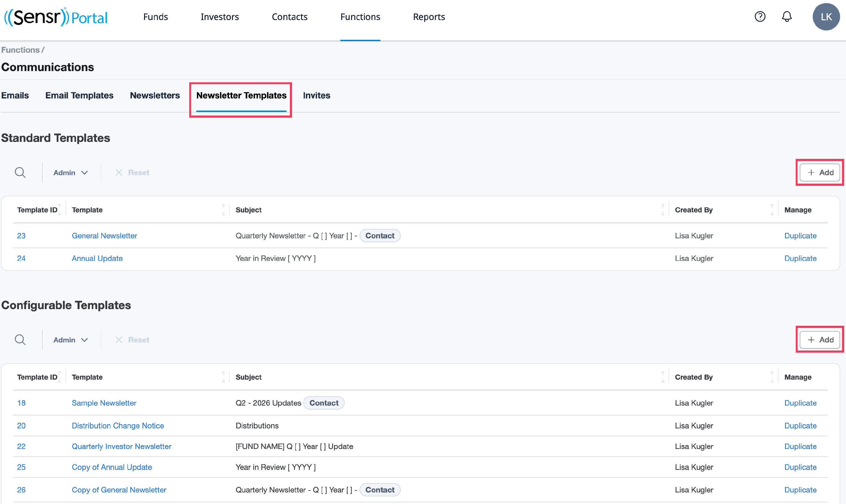Image resolution: width=846 pixels, height=504 pixels.
Task: Search Configurable Templates with magnifier icon
Action: coord(20,340)
